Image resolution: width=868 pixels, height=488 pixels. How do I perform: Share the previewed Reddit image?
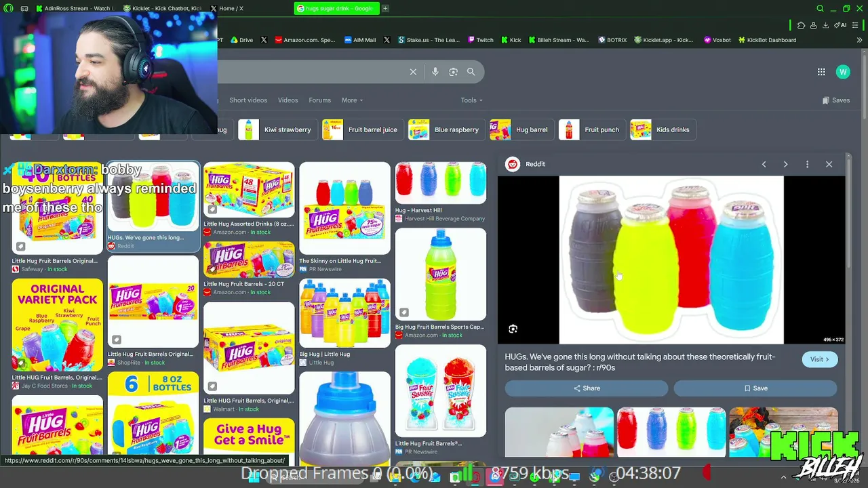(x=587, y=388)
